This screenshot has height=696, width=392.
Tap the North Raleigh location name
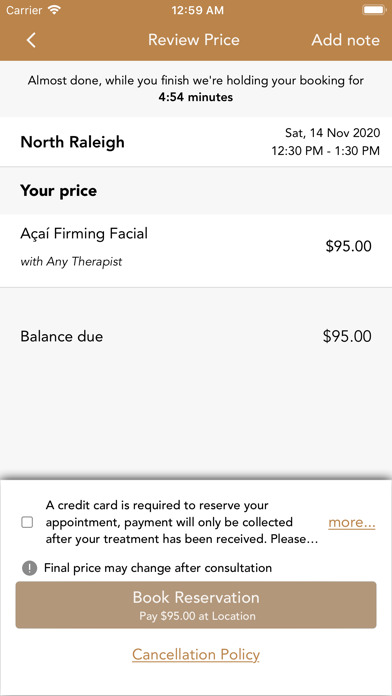pos(72,142)
